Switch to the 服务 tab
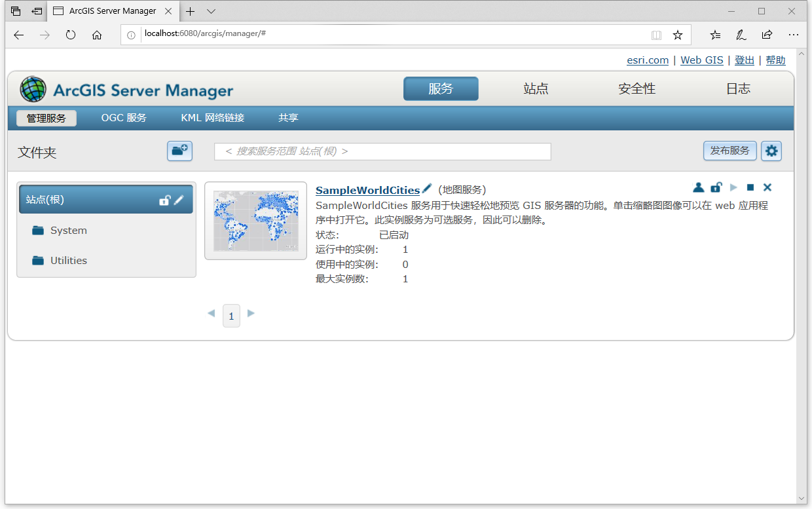This screenshot has height=509, width=812. [x=441, y=89]
